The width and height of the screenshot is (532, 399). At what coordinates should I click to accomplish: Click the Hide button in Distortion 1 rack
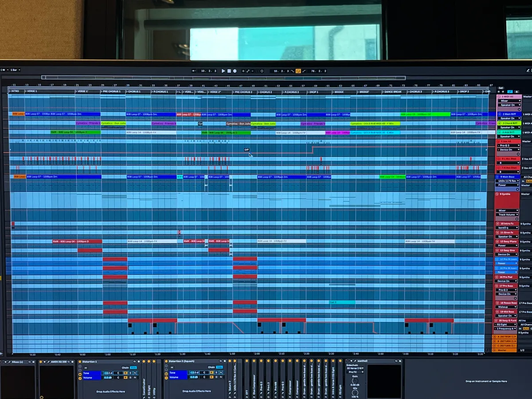click(133, 367)
